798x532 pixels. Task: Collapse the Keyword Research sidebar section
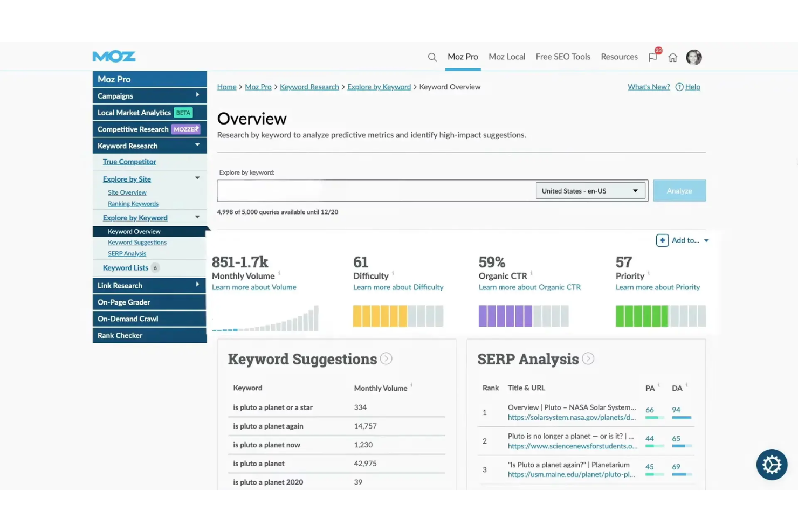click(x=197, y=145)
